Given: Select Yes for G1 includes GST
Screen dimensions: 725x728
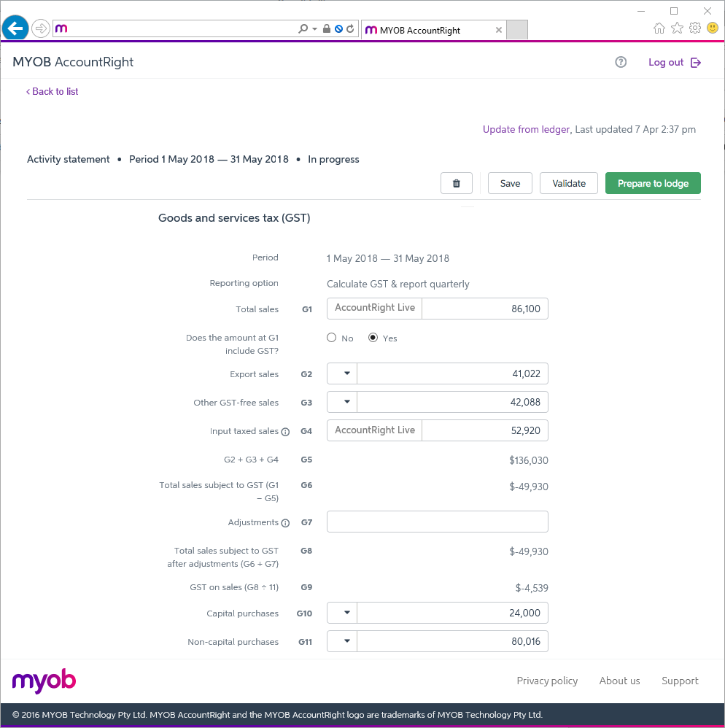Looking at the screenshot, I should [372, 337].
